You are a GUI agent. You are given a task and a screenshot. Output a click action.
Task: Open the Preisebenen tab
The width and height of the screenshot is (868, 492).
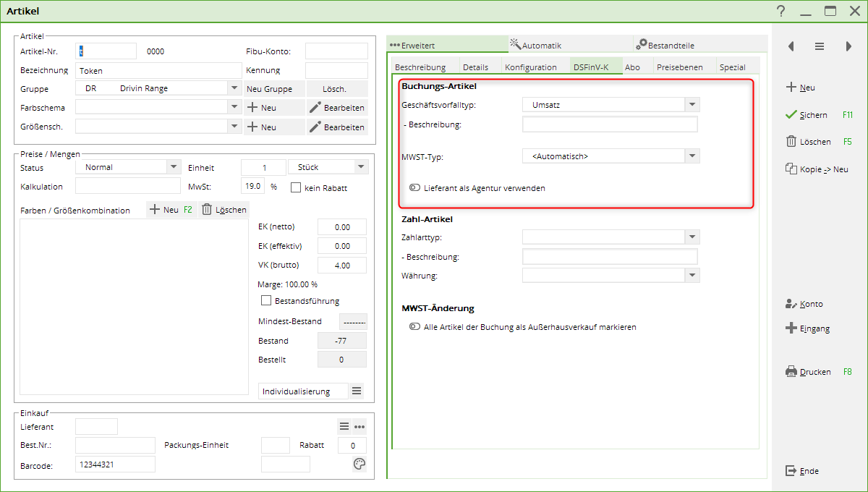[678, 67]
